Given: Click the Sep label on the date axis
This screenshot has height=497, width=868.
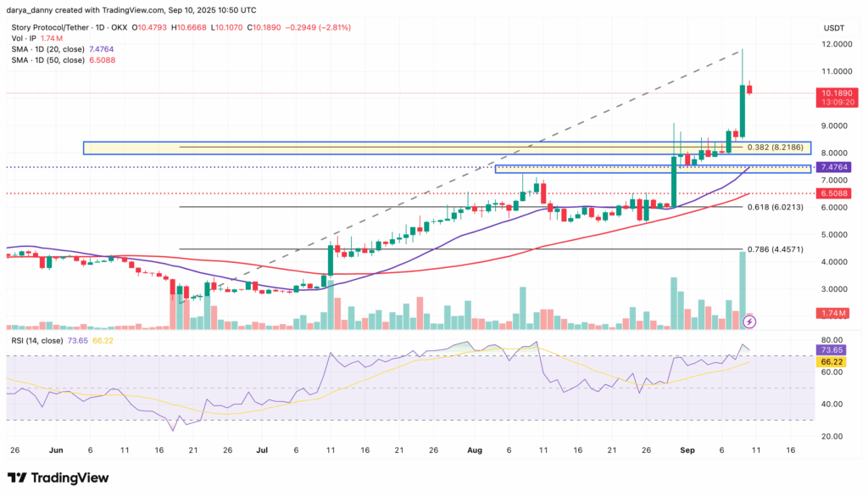Looking at the screenshot, I should pos(687,450).
